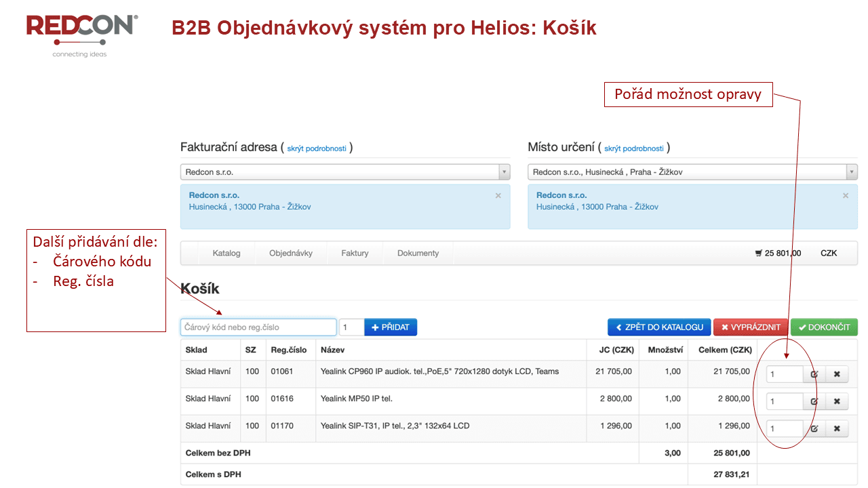Click the Yealink SIP-T31 product name
This screenshot has height=488, width=868.
pyautogui.click(x=395, y=426)
